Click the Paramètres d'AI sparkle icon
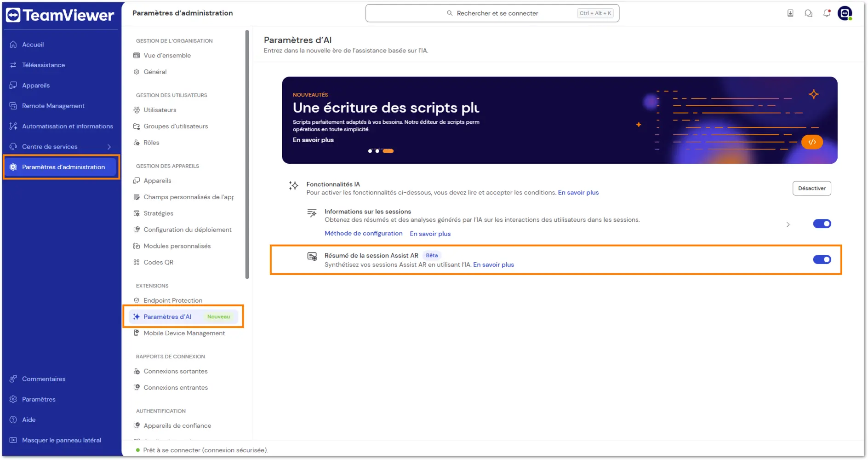This screenshot has width=868, height=460. point(137,317)
